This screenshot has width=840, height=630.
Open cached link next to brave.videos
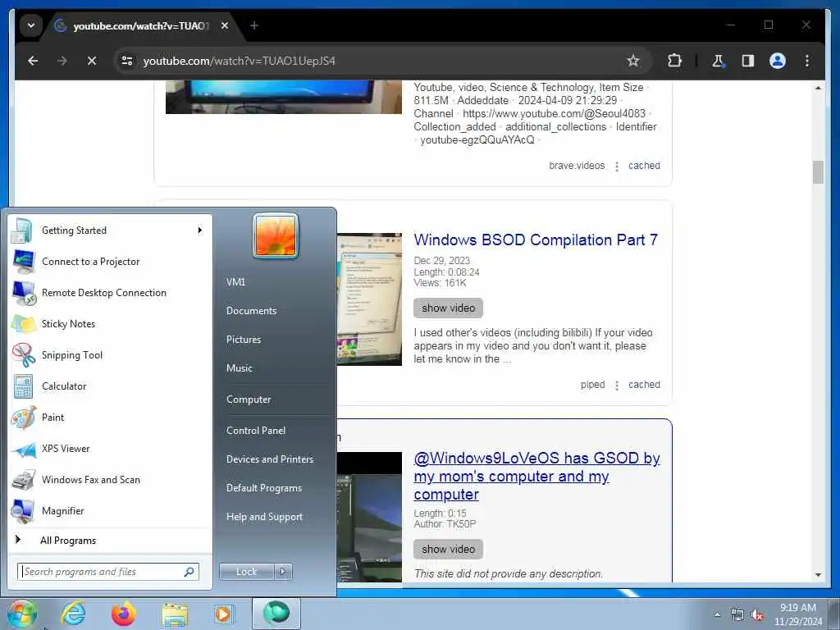tap(644, 166)
